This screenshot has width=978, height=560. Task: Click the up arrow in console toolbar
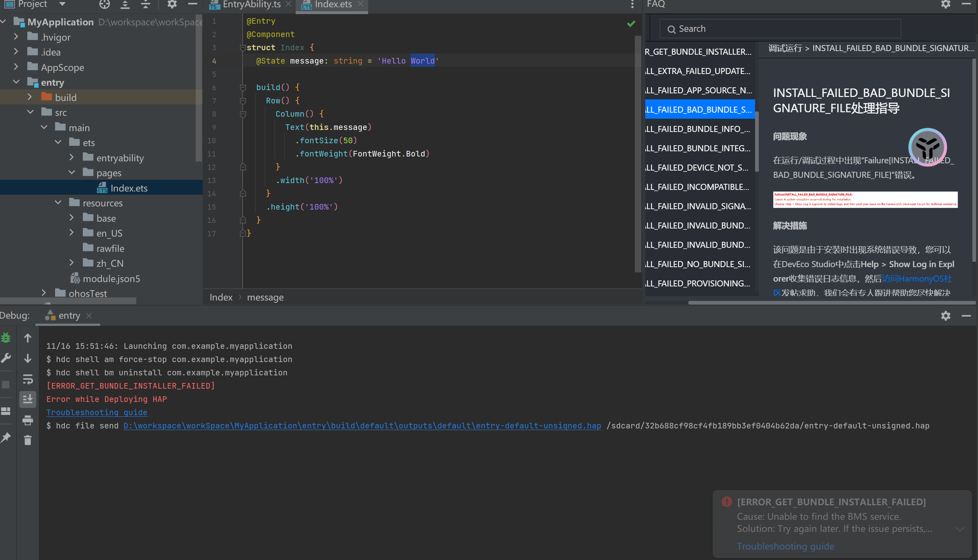(28, 338)
